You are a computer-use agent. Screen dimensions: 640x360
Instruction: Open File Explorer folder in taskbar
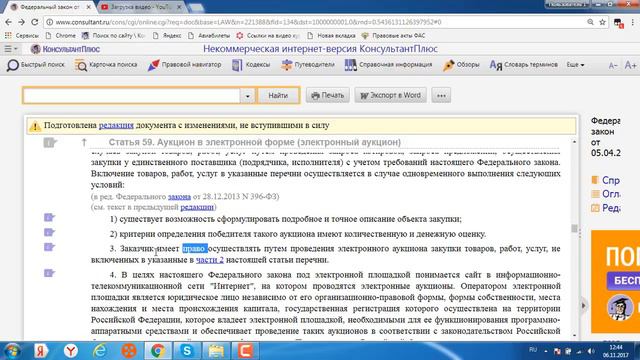[x=216, y=351]
